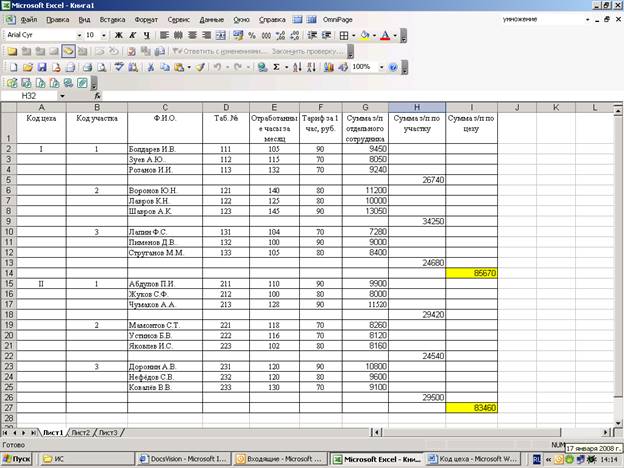Viewport: 624px width, 468px height.
Task: Open the Формат menu
Action: pyautogui.click(x=145, y=19)
